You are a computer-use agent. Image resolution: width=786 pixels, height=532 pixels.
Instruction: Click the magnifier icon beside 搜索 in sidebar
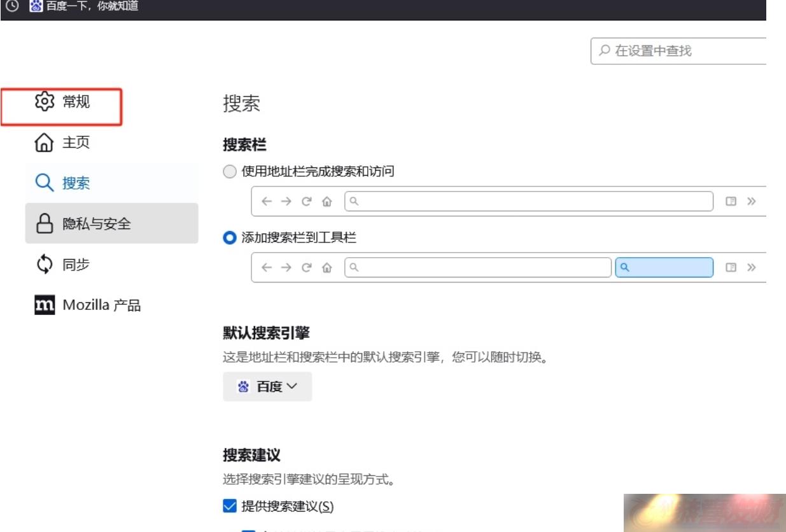click(x=44, y=184)
